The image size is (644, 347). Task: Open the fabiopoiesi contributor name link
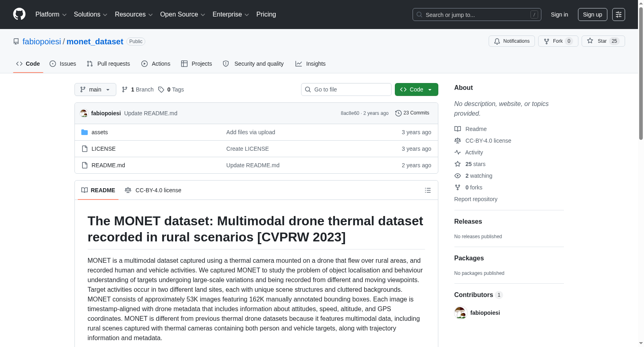pyautogui.click(x=485, y=313)
